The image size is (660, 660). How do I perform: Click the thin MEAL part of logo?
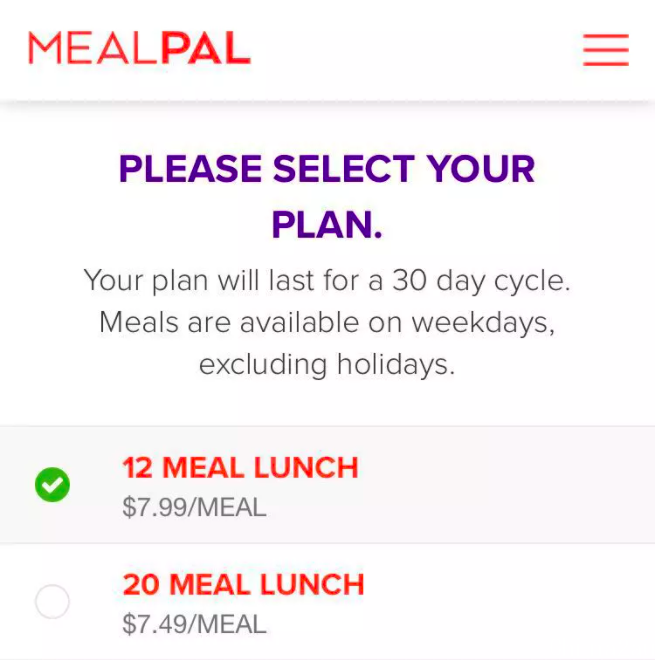92,48
